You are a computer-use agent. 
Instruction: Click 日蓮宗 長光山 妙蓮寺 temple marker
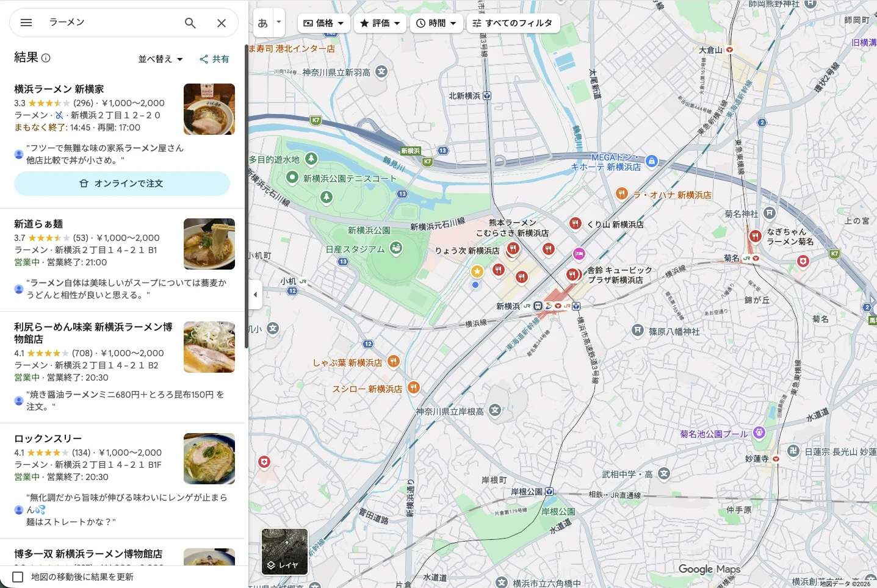[x=793, y=451]
